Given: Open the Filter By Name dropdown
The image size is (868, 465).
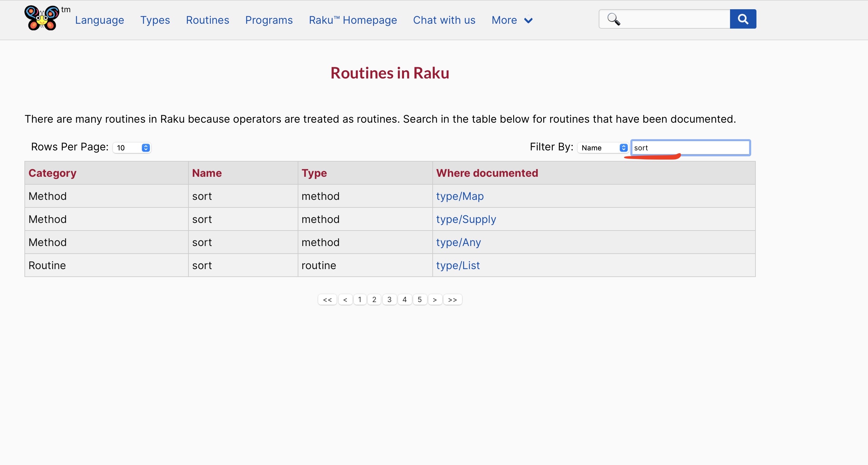Looking at the screenshot, I should 603,148.
